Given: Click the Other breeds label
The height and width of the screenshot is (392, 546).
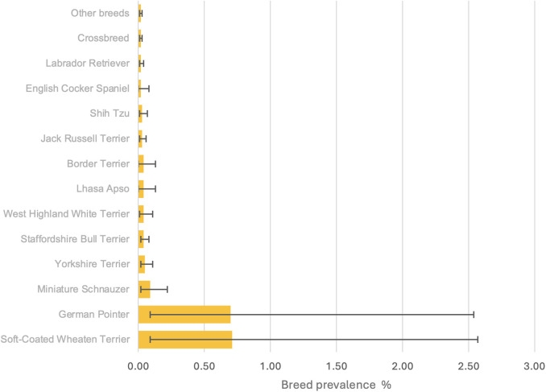Looking at the screenshot, I should pos(100,13).
